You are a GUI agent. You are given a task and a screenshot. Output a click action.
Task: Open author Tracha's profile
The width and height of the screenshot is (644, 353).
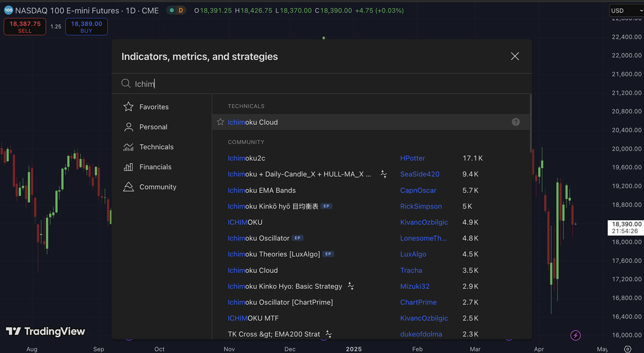click(411, 270)
